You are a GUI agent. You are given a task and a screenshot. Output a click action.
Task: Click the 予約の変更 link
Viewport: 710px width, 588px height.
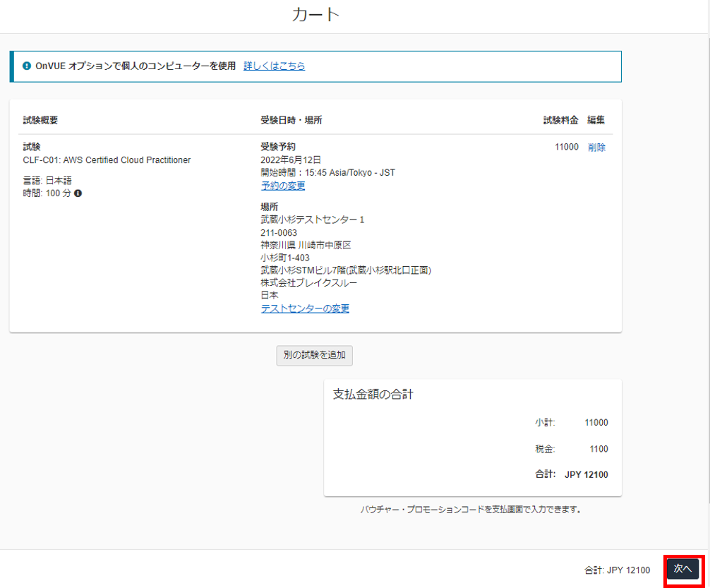pos(283,186)
